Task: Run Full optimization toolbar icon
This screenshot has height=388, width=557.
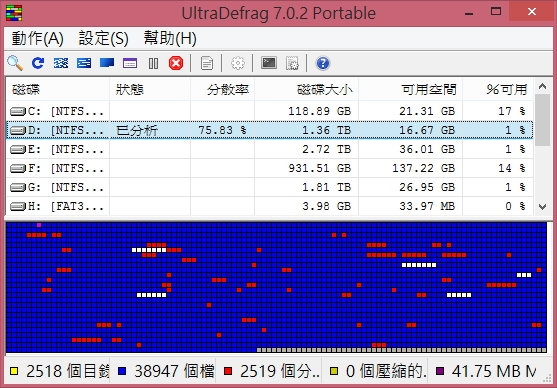Action: coord(107,63)
